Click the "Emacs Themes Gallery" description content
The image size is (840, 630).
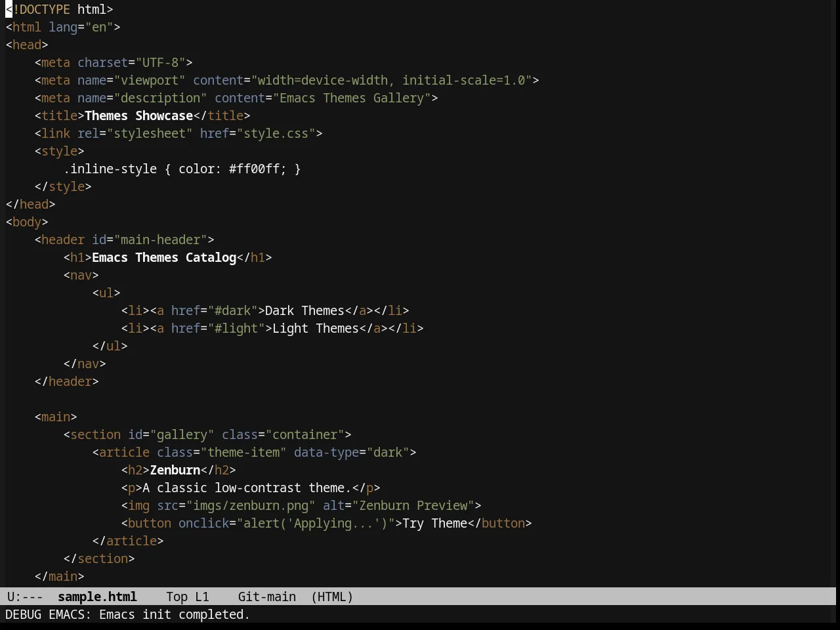352,98
